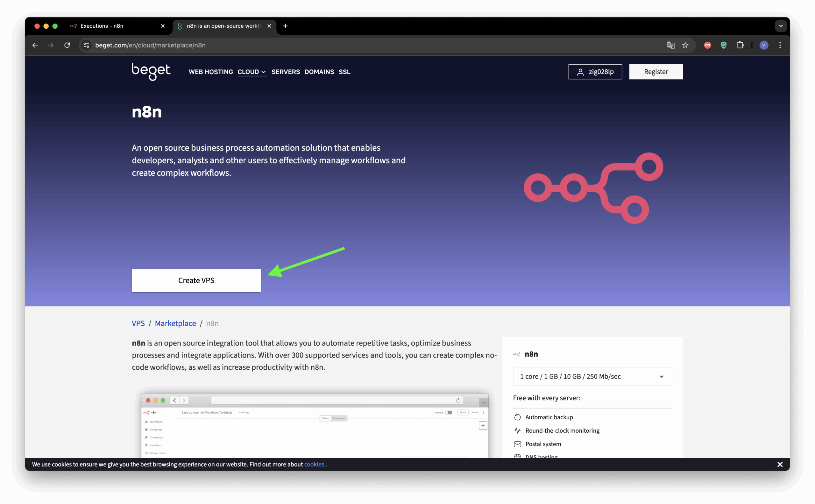Click the site information icon in the address bar
The width and height of the screenshot is (815, 504).
(86, 45)
